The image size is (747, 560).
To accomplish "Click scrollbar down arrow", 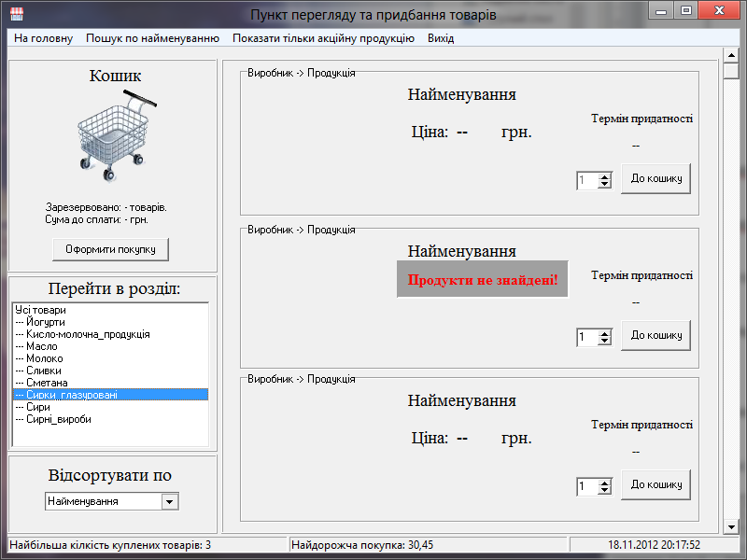I will (x=731, y=526).
